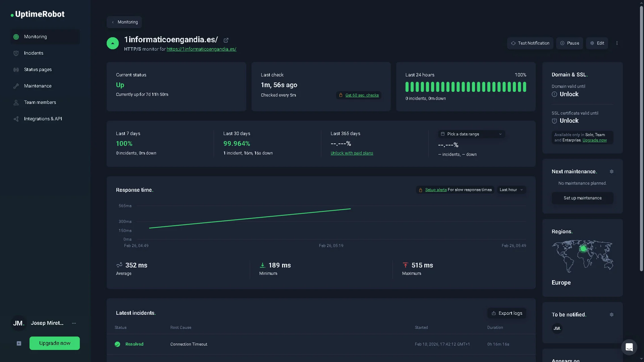This screenshot has width=644, height=362.
Task: Click Upgrade now link in Domain & SSL
Action: click(595, 140)
